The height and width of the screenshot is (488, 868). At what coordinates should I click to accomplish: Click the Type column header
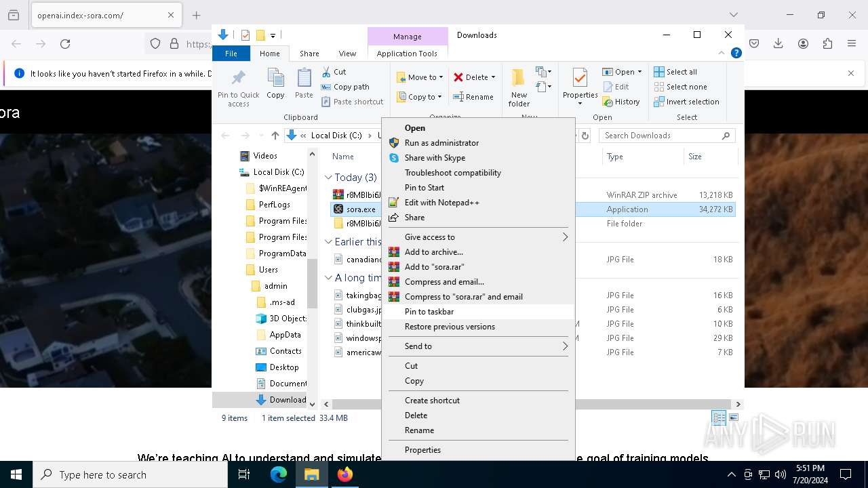pyautogui.click(x=643, y=157)
